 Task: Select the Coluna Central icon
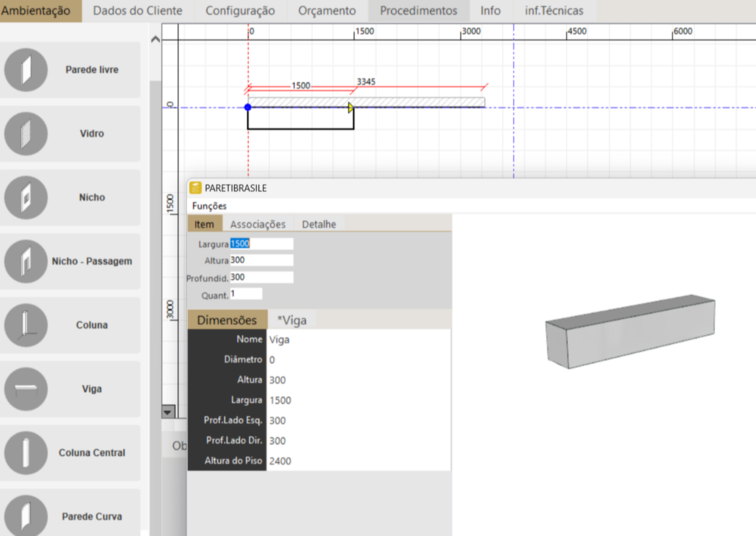tap(26, 453)
